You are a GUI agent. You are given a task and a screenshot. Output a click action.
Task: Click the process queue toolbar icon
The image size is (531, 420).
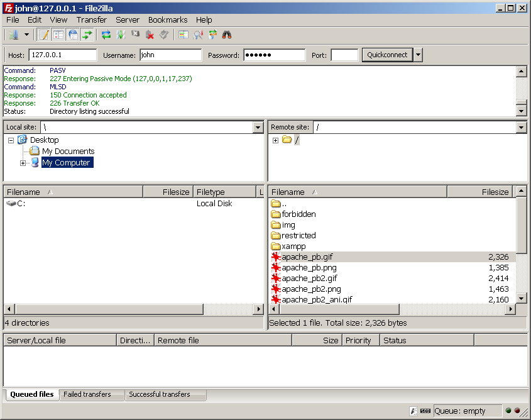click(121, 35)
